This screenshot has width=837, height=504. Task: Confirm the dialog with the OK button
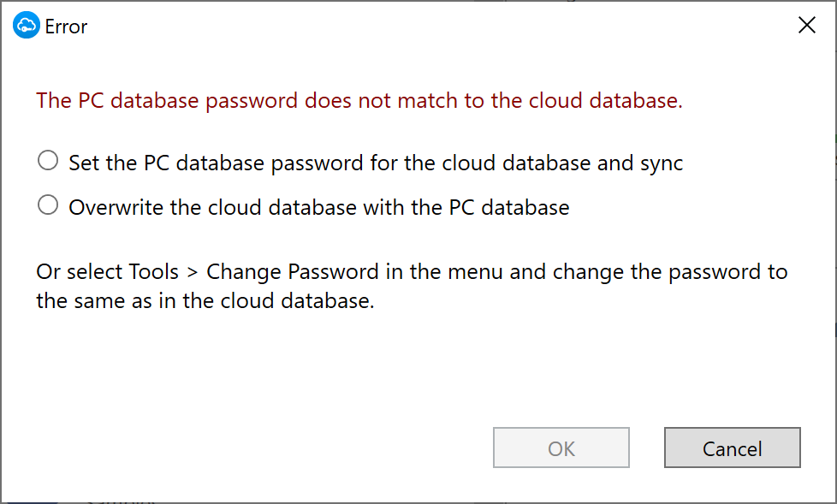(561, 448)
